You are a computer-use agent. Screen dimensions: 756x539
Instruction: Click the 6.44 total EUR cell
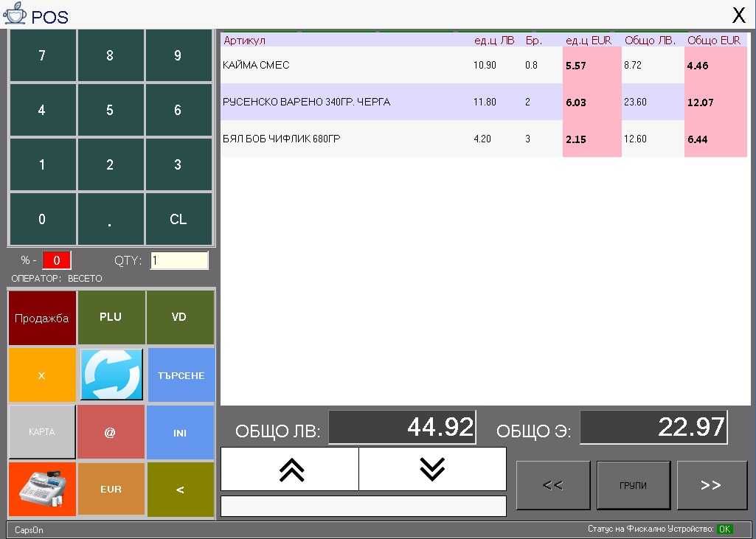pyautogui.click(x=715, y=139)
